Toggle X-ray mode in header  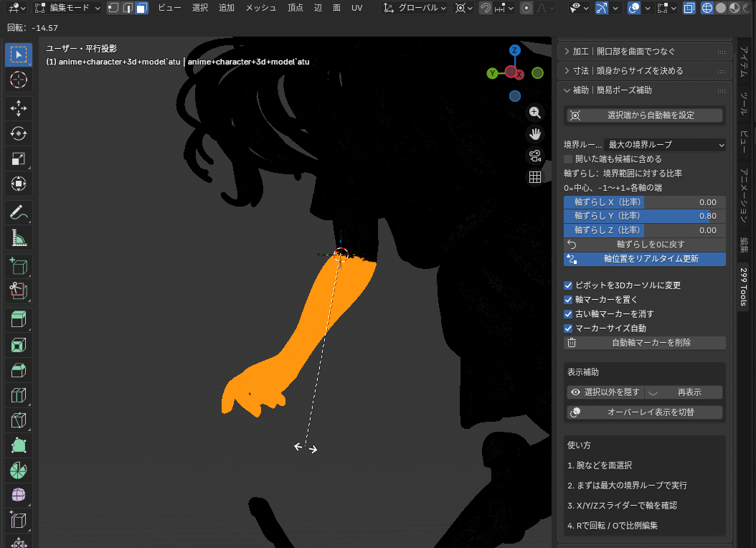pos(689,8)
